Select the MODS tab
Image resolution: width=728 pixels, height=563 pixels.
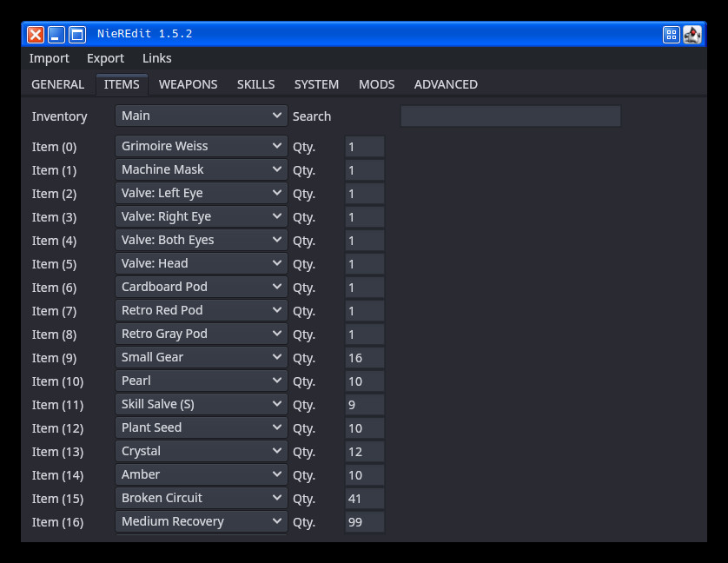click(376, 84)
